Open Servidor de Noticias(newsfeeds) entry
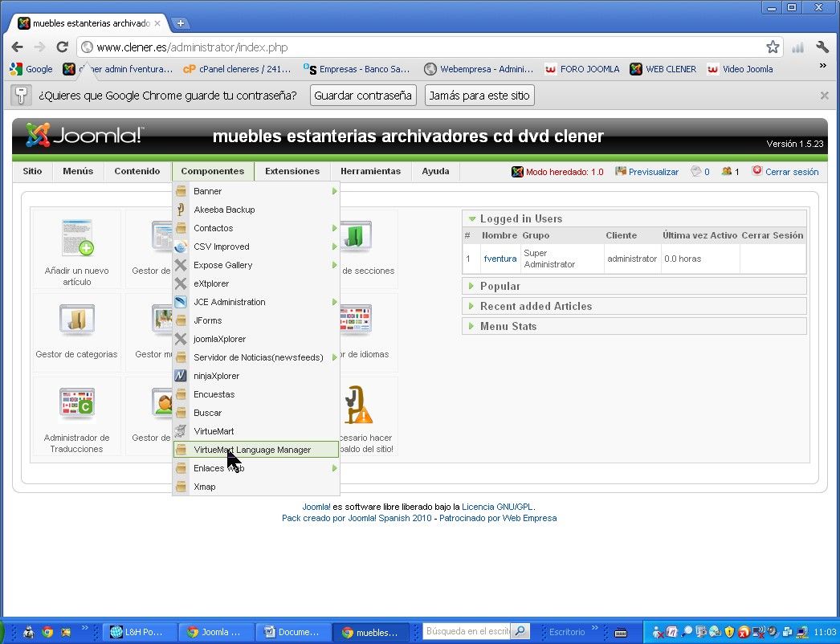 256,357
